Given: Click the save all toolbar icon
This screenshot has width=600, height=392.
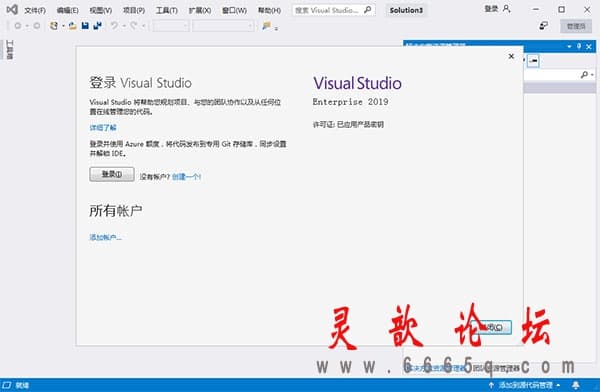Looking at the screenshot, I should (x=98, y=26).
